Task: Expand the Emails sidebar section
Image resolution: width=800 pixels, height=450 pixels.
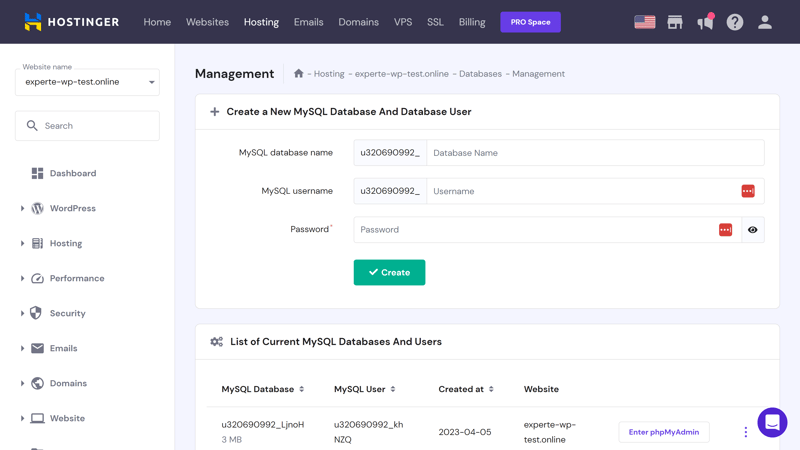Action: tap(22, 348)
